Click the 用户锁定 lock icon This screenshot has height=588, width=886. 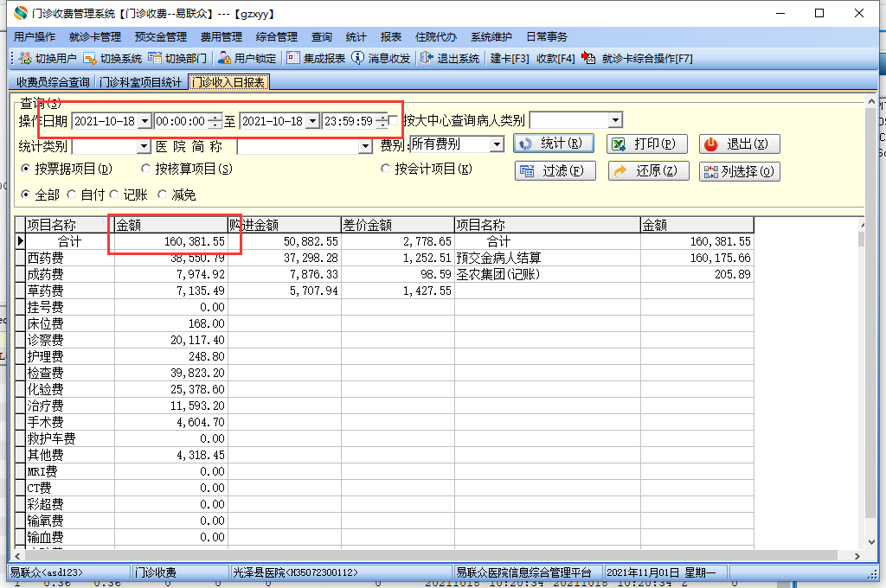[224, 58]
